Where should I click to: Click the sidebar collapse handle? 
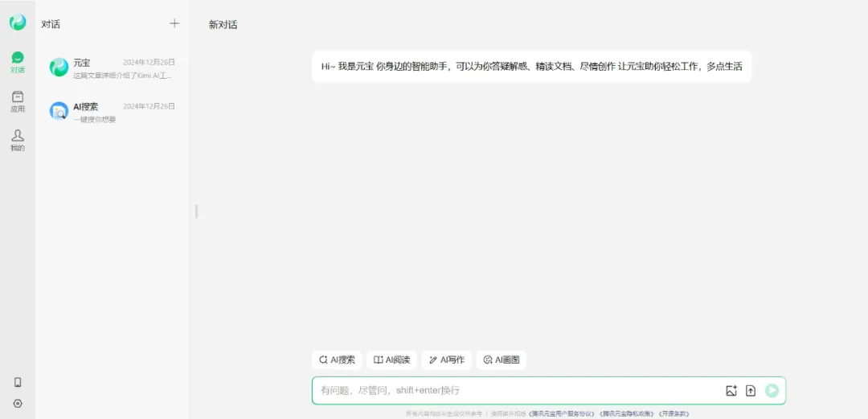[196, 212]
